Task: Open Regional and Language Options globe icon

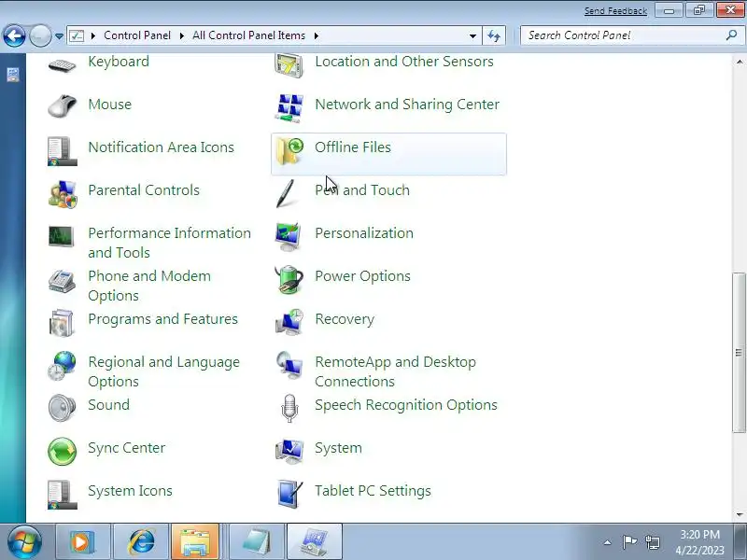Action: pos(62,366)
